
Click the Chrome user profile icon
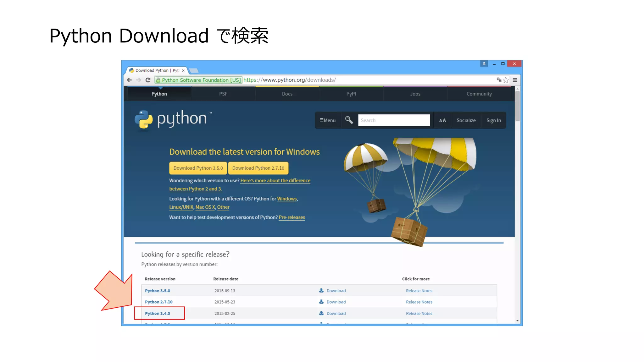484,63
